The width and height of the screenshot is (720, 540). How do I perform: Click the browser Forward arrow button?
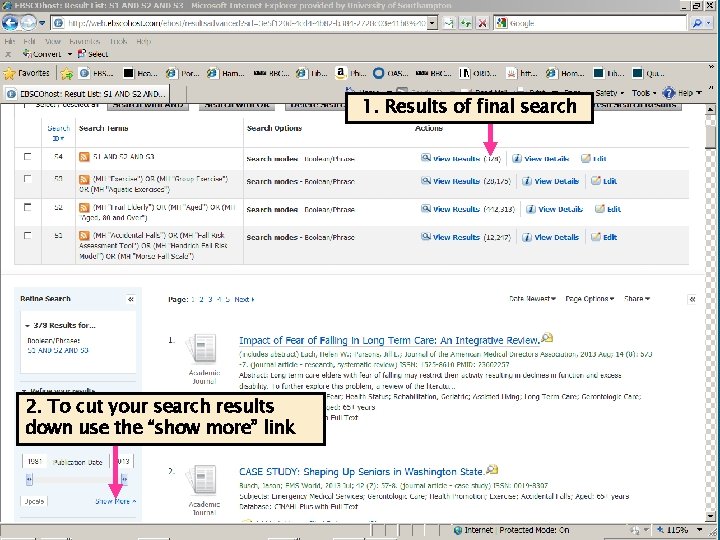point(28,22)
